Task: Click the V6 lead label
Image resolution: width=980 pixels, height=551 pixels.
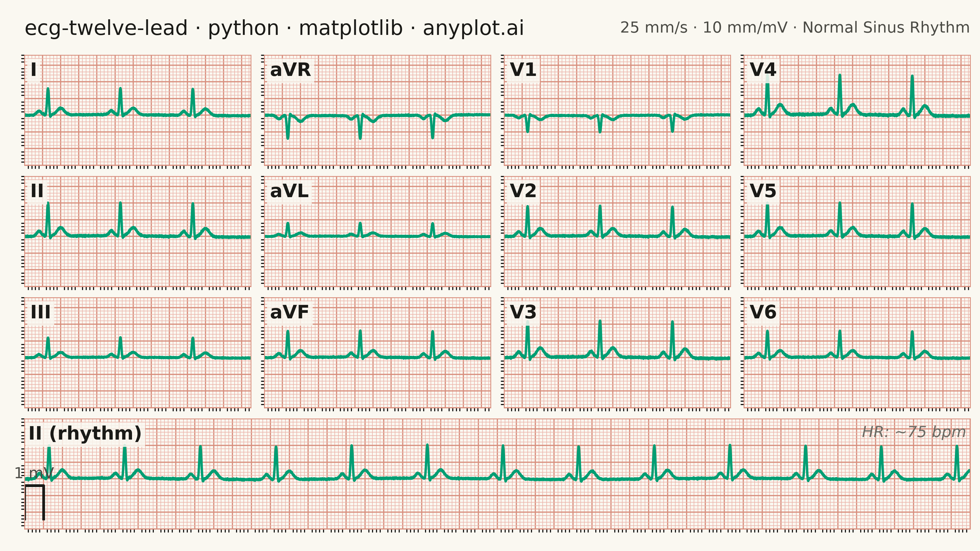Action: point(763,312)
